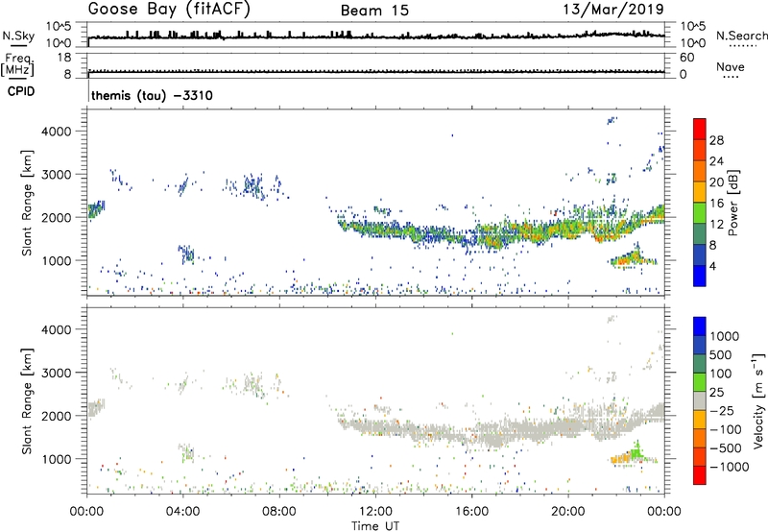768x532 pixels.
Task: Click the 'Nave' legend label
Action: (731, 66)
